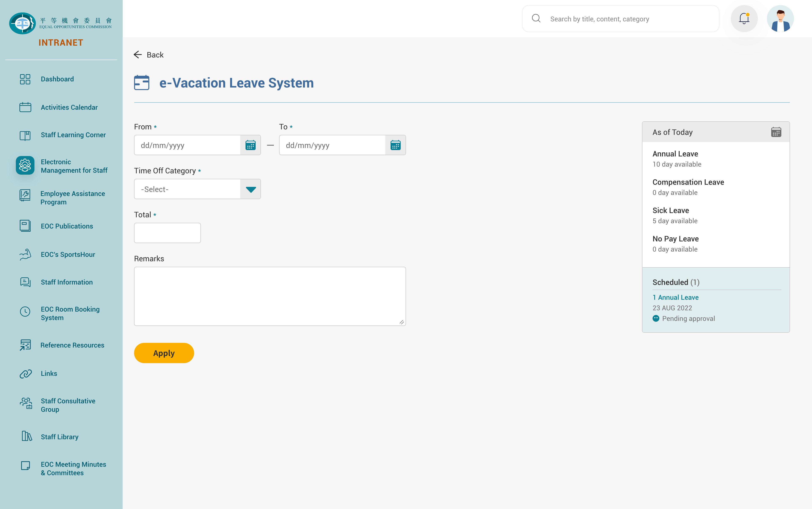
Task: Click the Sick Leave balance label
Action: point(671,210)
